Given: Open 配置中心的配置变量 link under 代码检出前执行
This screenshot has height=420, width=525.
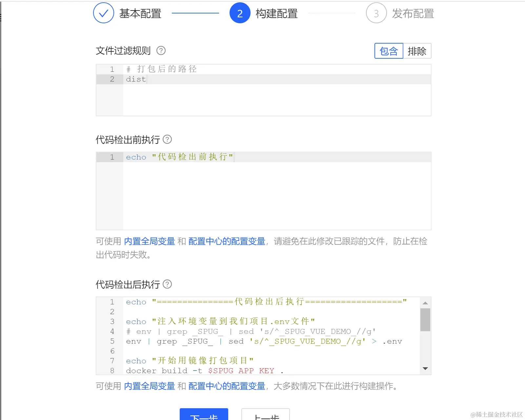Looking at the screenshot, I should point(227,241).
